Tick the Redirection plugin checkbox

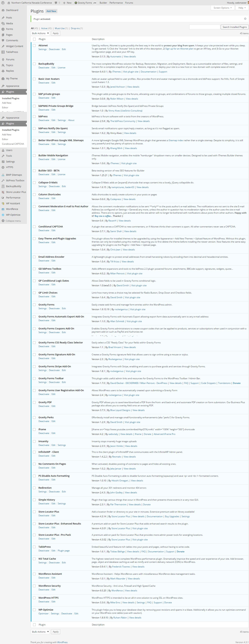coord(34,488)
